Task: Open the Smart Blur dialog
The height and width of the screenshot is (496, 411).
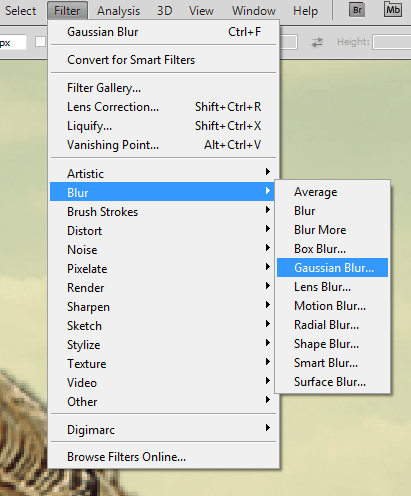Action: (x=332, y=363)
